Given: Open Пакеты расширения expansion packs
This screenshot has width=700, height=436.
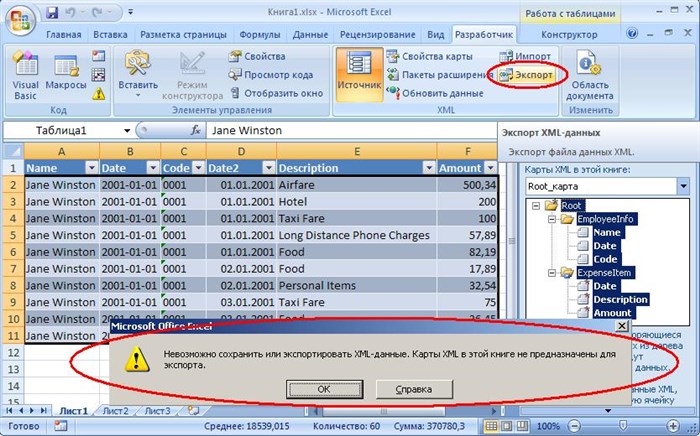Looking at the screenshot, I should 440,75.
